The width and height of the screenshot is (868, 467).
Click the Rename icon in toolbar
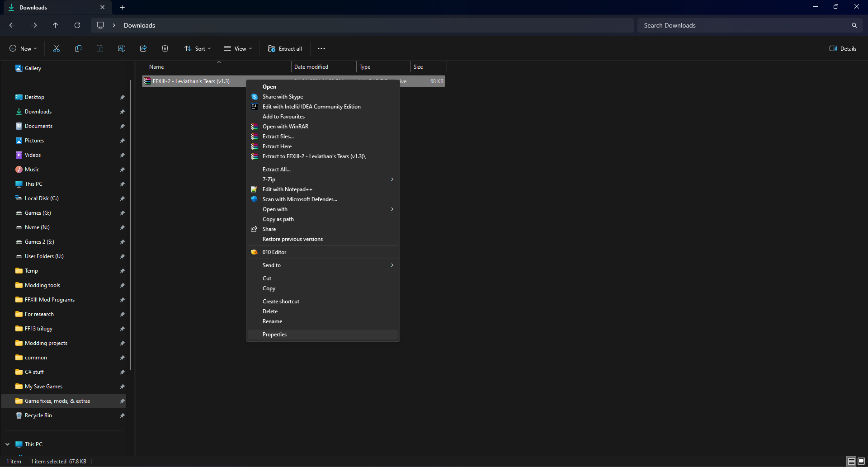(122, 48)
